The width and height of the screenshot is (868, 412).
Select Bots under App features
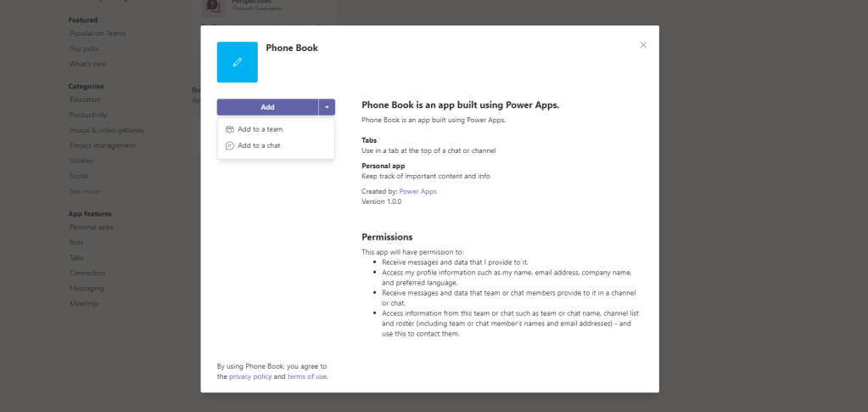pos(76,242)
